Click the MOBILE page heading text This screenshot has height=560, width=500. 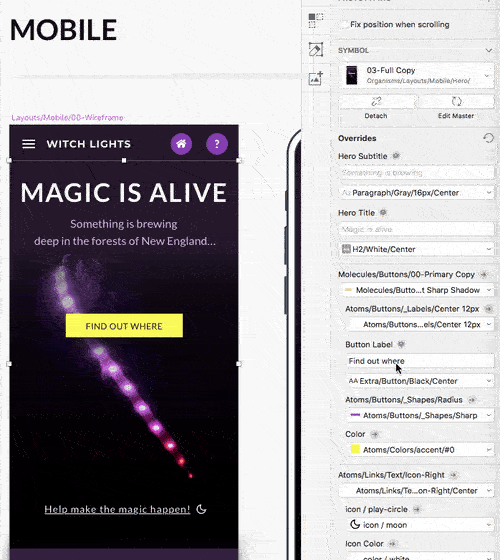click(64, 30)
